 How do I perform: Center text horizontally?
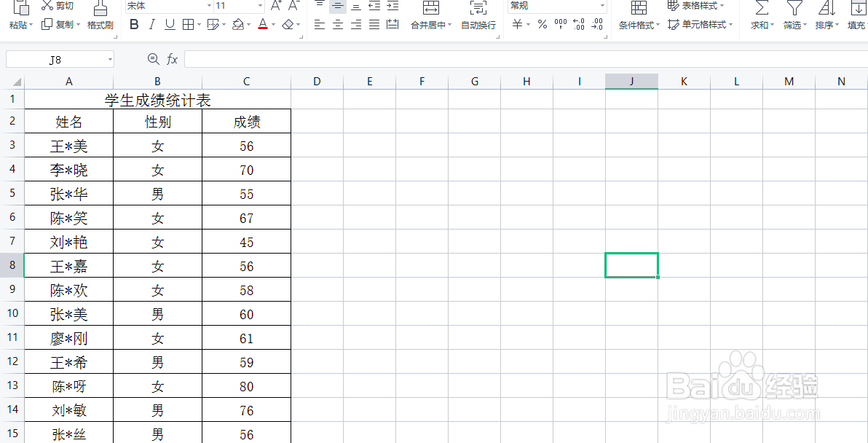coord(338,24)
